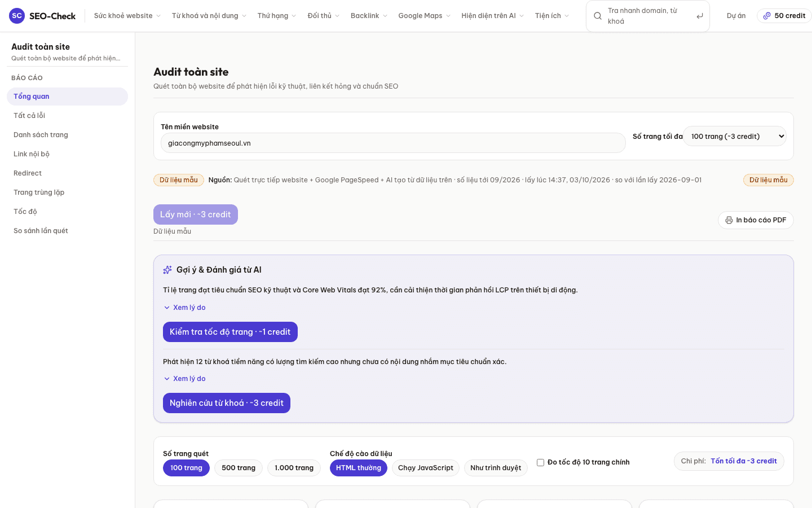Click the credit coin icon
Screen dimensions: 812x508
click(x=767, y=16)
